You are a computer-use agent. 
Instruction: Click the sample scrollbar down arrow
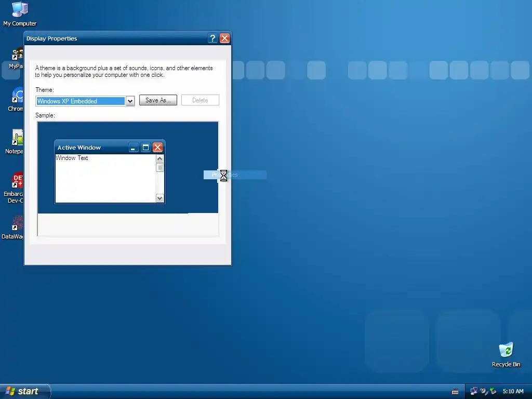pyautogui.click(x=160, y=198)
